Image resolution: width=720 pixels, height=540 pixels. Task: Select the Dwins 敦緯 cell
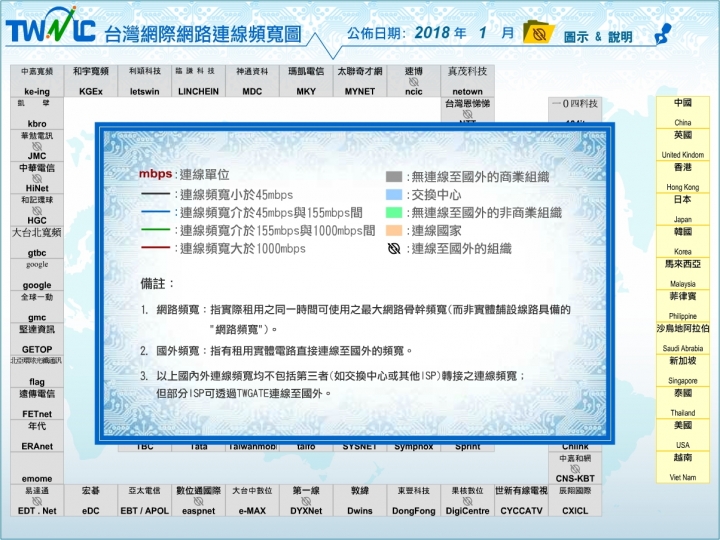[x=360, y=501]
